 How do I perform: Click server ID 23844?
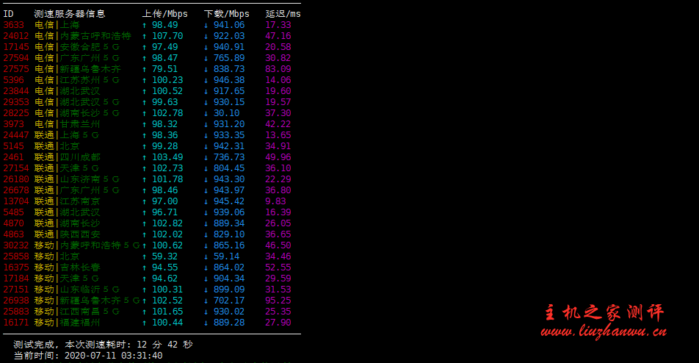pos(16,91)
